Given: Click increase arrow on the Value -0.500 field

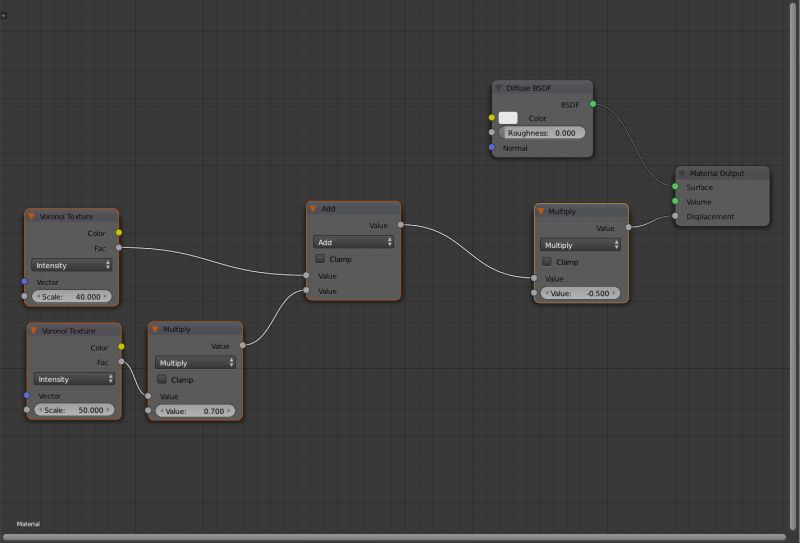Looking at the screenshot, I should point(614,293).
